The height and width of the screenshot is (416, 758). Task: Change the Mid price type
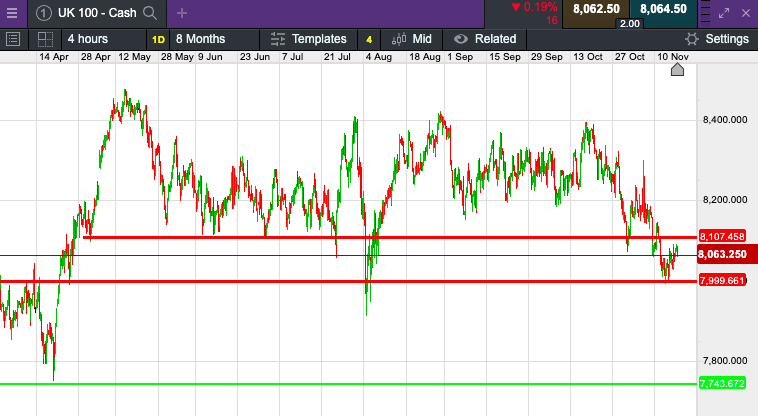pyautogui.click(x=411, y=39)
